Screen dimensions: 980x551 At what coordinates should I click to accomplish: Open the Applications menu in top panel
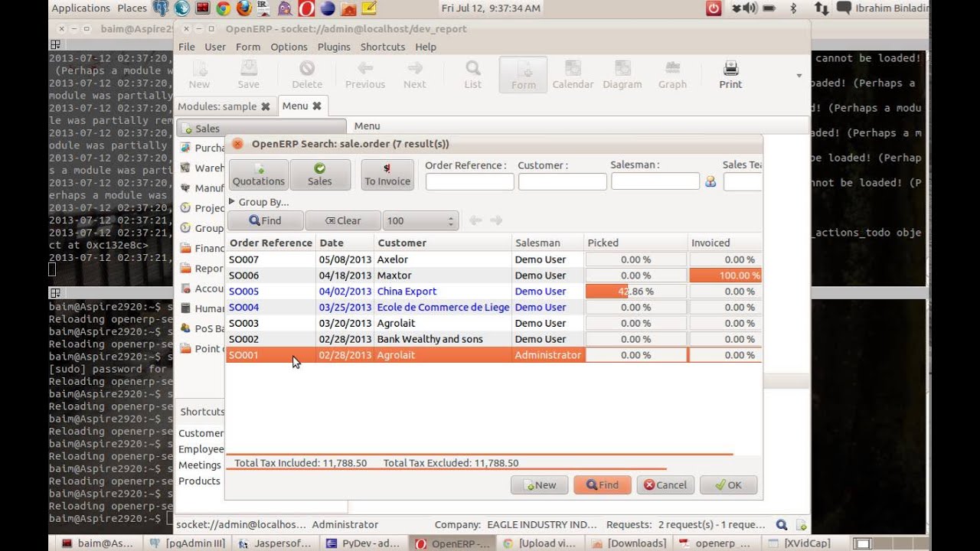80,8
